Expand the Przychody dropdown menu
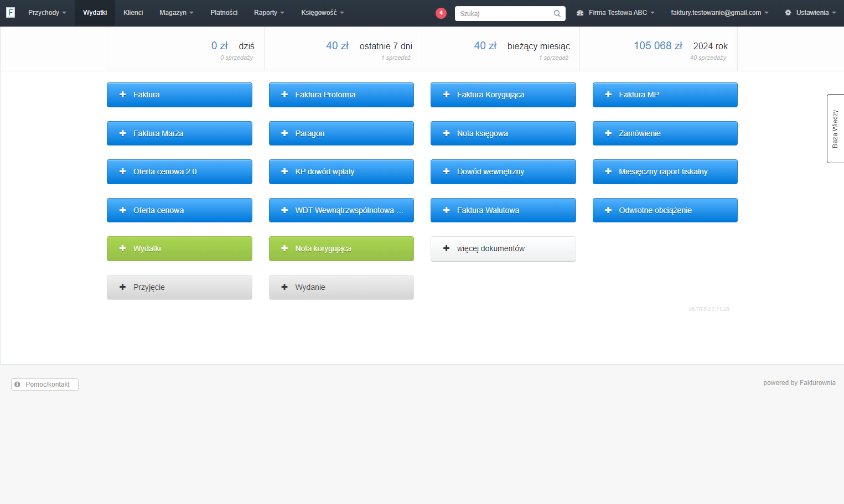 coord(47,13)
